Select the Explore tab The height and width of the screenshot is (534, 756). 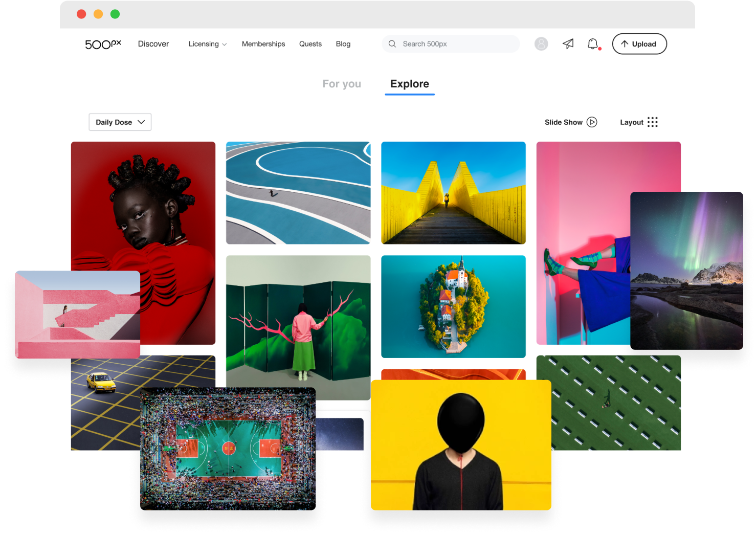(409, 83)
